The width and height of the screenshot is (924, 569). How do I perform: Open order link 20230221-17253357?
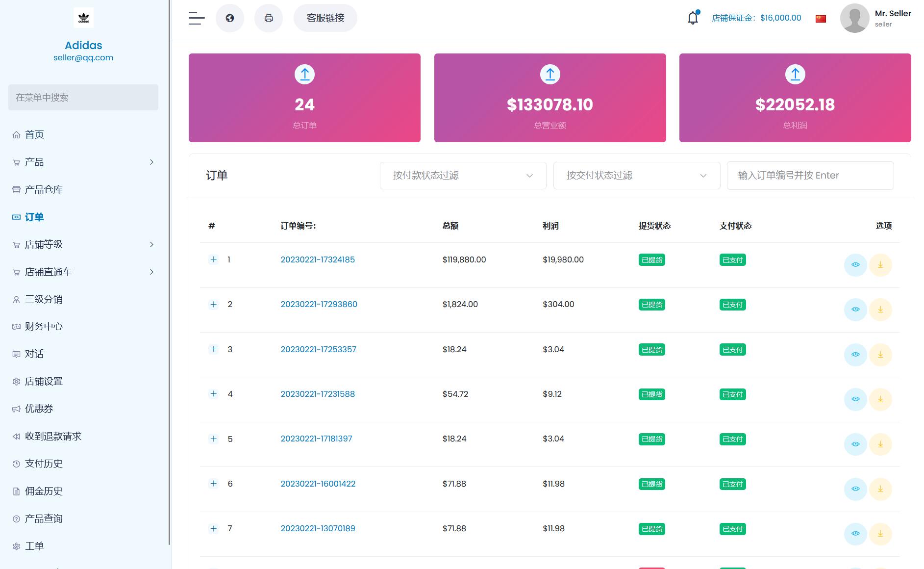(x=318, y=349)
